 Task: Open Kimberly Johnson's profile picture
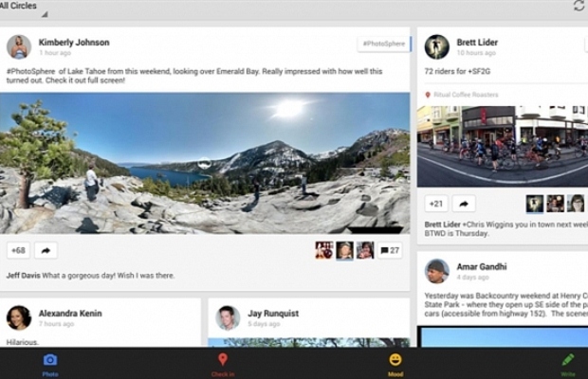(19, 46)
